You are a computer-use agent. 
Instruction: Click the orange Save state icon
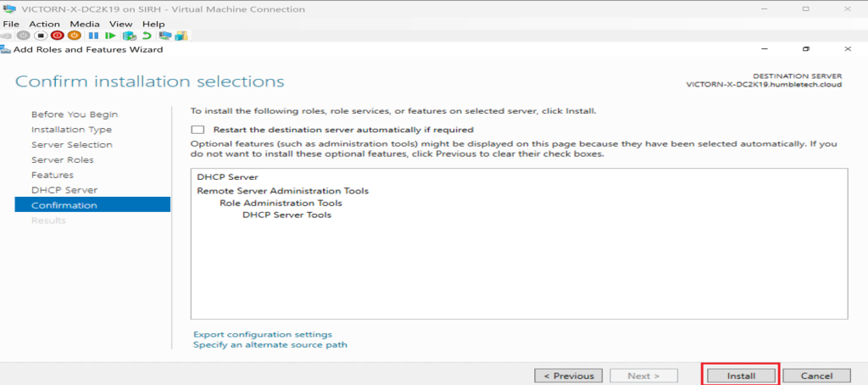point(74,36)
